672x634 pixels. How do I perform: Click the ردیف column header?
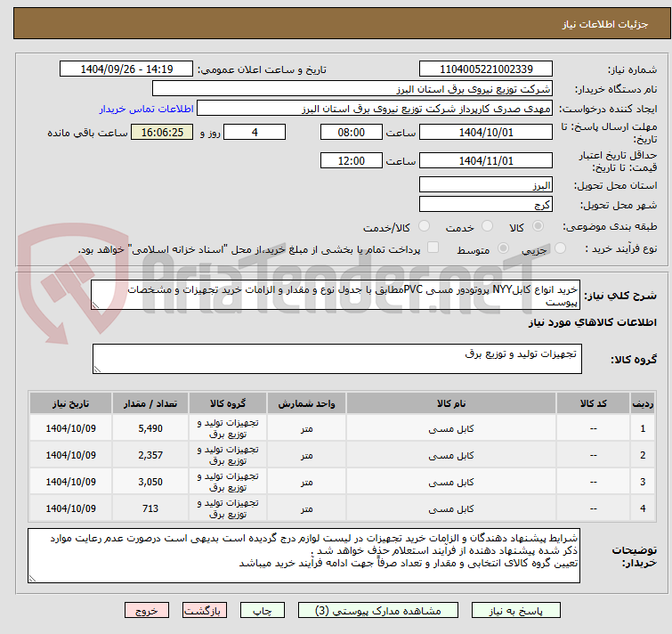(643, 403)
